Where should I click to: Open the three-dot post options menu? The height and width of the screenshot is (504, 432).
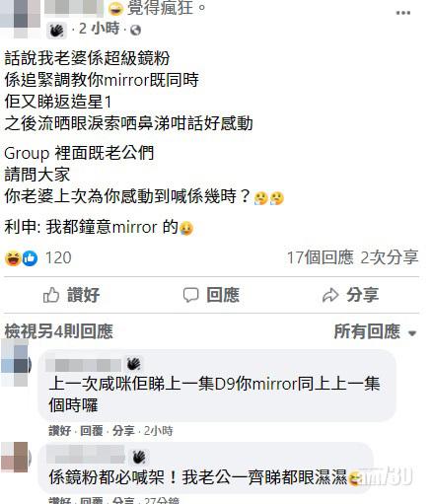(403, 13)
